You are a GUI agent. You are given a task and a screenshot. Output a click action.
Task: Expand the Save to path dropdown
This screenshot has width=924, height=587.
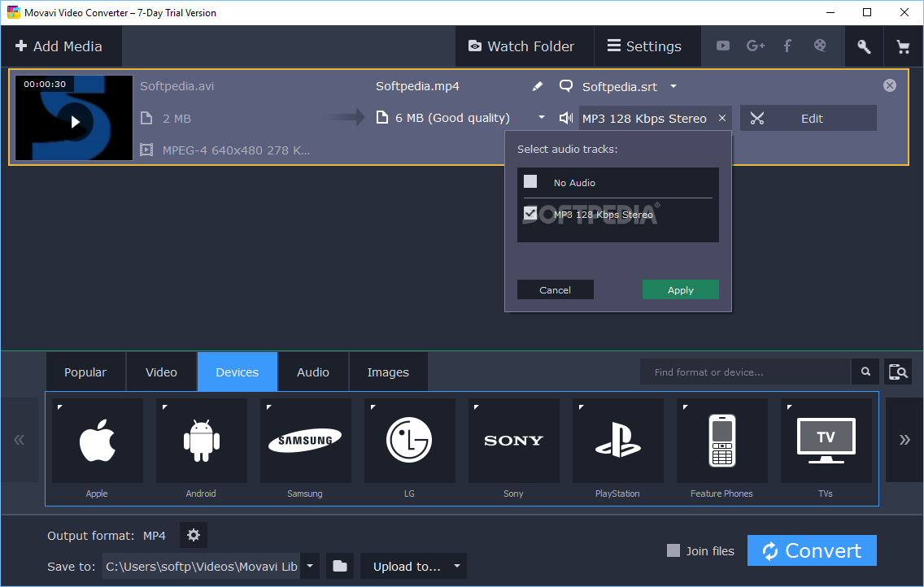click(x=310, y=567)
